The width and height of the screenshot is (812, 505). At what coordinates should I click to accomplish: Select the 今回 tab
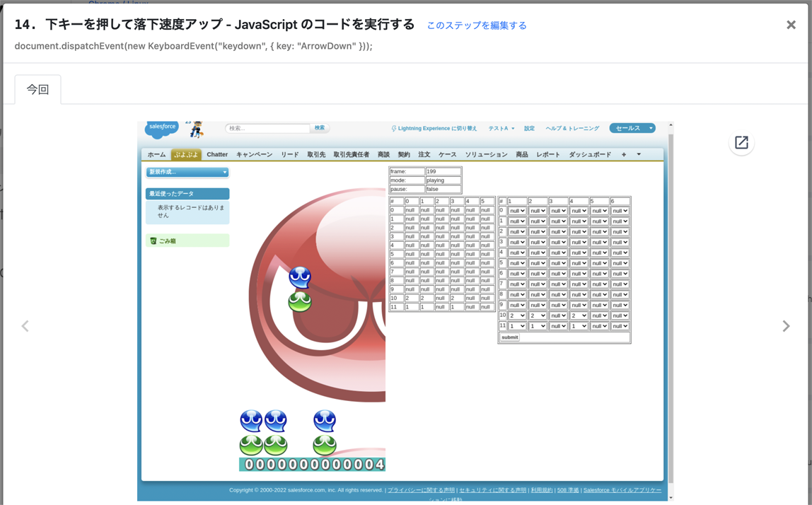pos(37,89)
